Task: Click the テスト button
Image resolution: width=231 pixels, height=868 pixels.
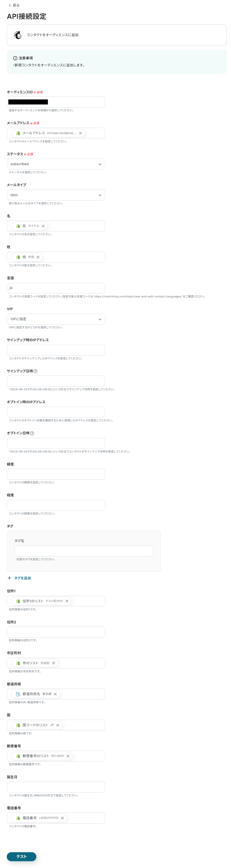Action: point(22,856)
